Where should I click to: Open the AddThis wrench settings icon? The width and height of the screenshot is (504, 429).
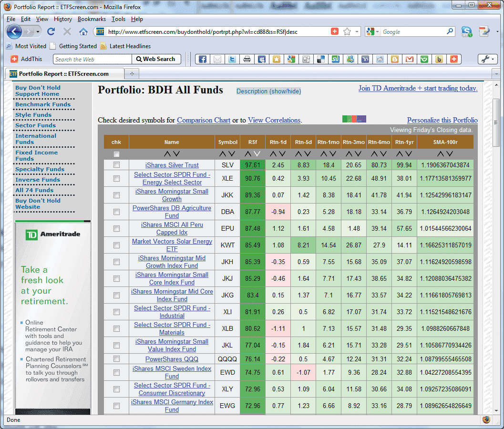(487, 59)
